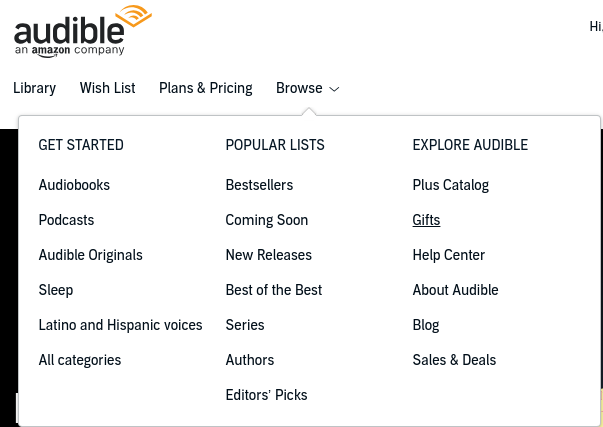View Coming Soon titles
Image resolution: width=603 pixels, height=427 pixels.
pyautogui.click(x=267, y=220)
